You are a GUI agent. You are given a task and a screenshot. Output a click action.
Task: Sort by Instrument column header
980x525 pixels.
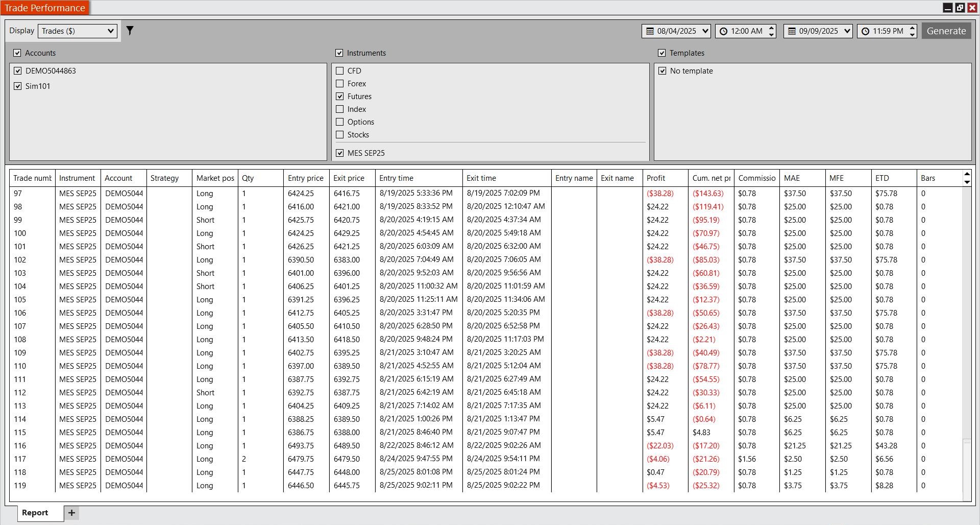coord(78,178)
